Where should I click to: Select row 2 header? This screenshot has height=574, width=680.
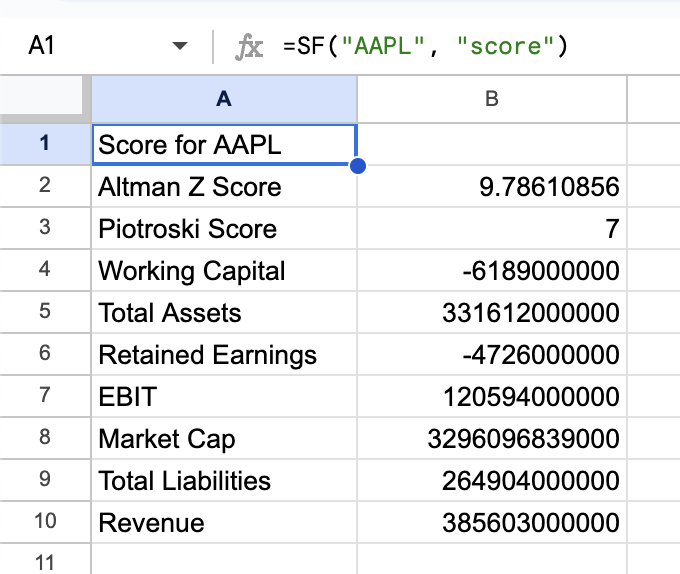(x=45, y=186)
